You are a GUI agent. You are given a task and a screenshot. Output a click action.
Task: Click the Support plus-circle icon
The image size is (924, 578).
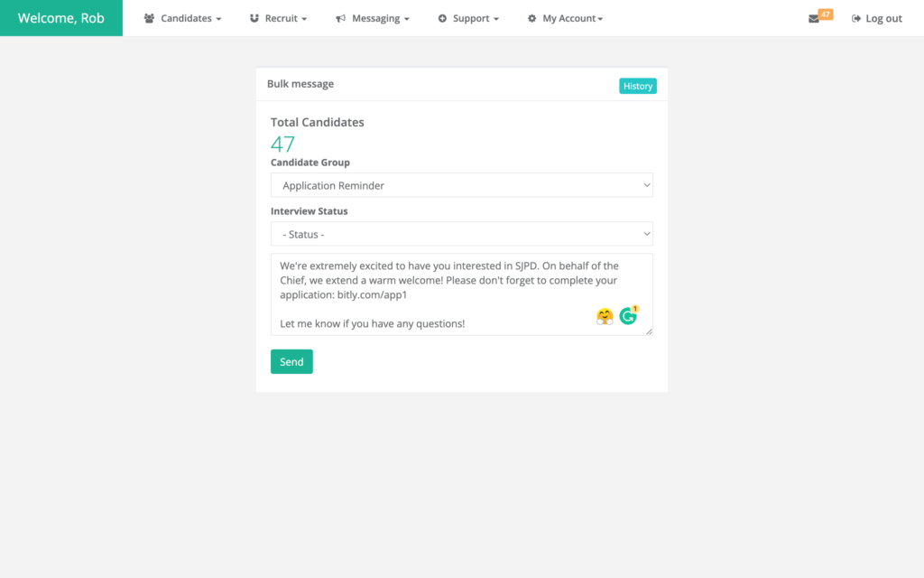click(x=442, y=18)
